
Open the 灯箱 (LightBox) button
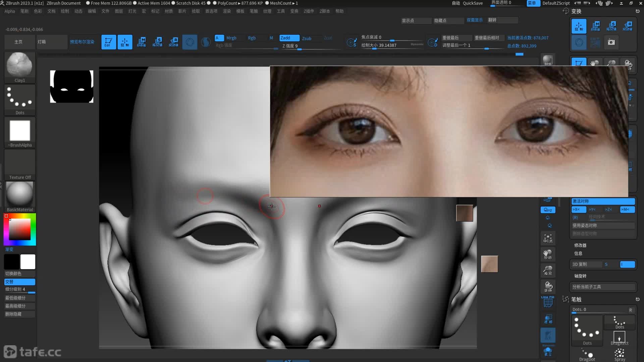click(x=52, y=42)
